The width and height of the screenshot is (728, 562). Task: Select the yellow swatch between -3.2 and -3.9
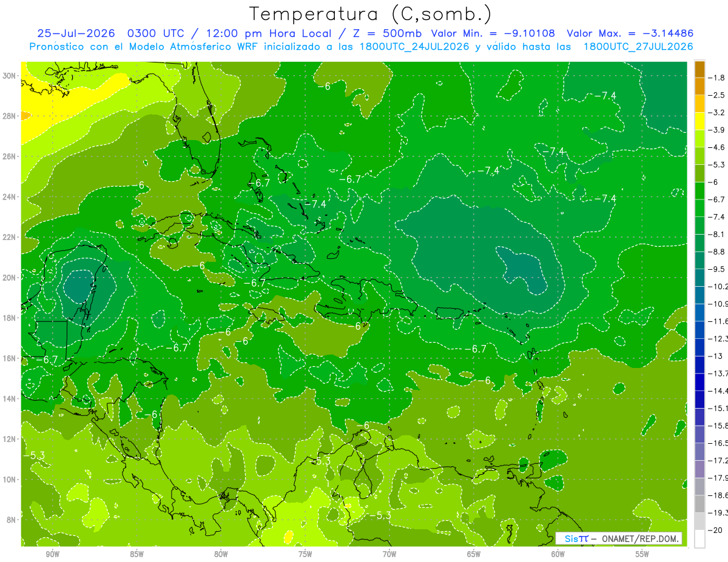(699, 121)
